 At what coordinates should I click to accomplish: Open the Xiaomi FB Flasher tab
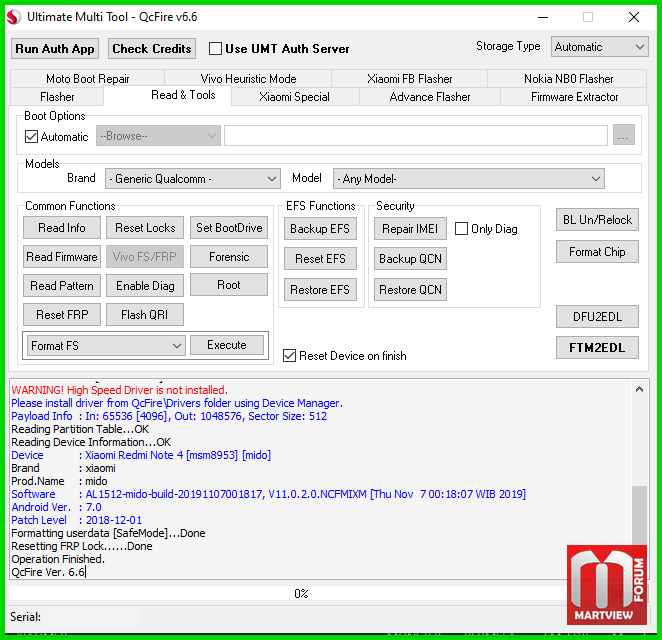(x=410, y=79)
